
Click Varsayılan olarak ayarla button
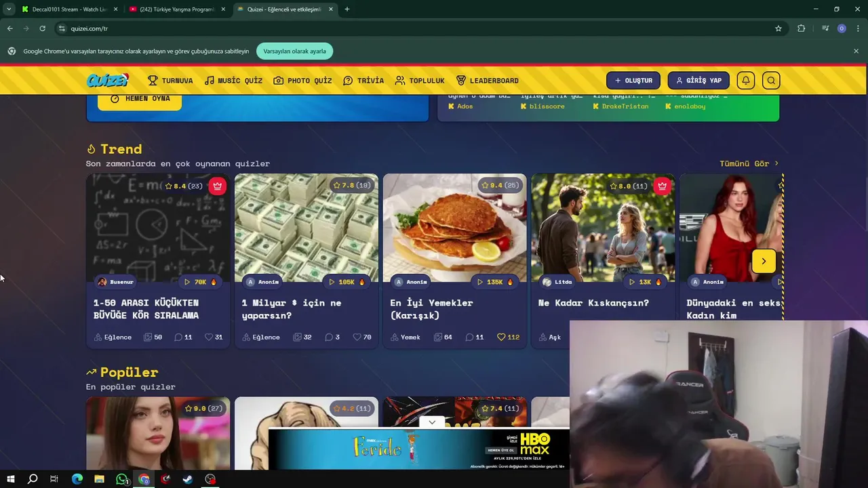tap(295, 51)
